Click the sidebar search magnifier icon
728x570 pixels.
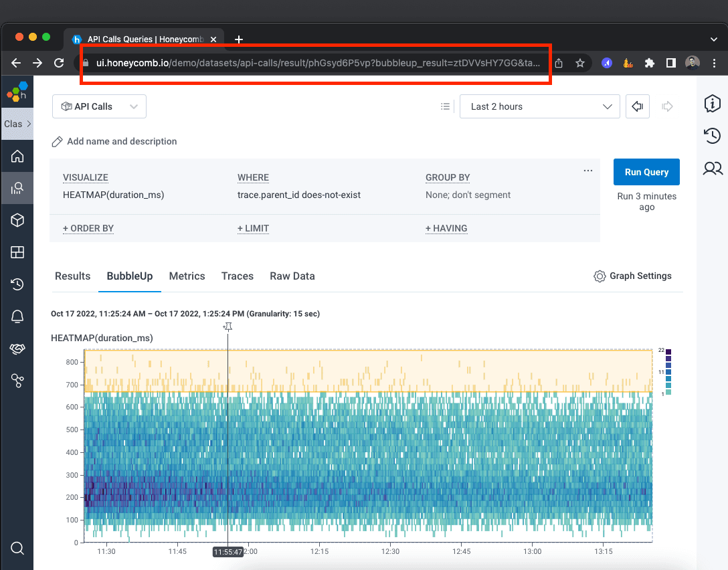coord(17,549)
